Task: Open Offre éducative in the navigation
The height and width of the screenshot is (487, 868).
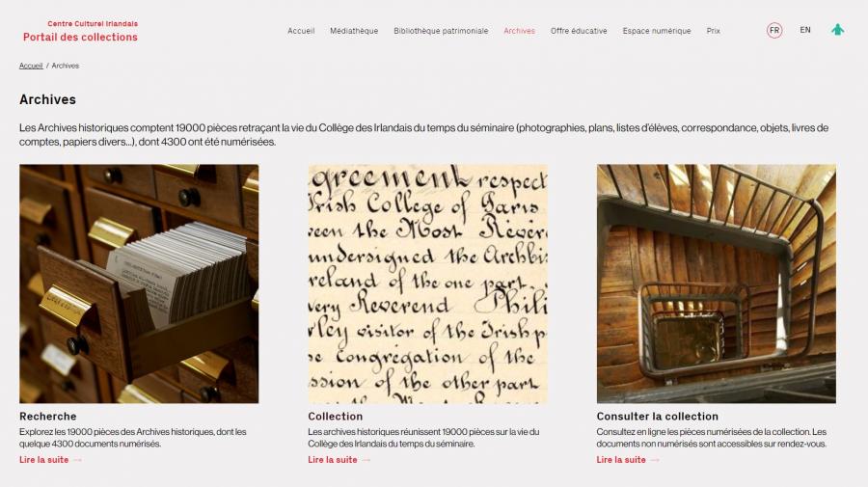Action: coord(579,31)
